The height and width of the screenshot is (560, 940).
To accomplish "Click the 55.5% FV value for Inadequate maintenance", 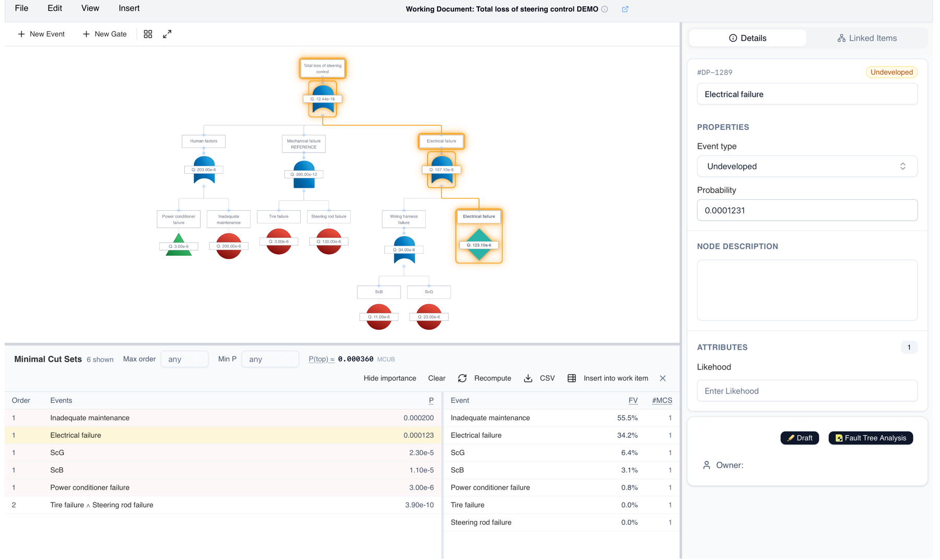I will click(x=627, y=418).
